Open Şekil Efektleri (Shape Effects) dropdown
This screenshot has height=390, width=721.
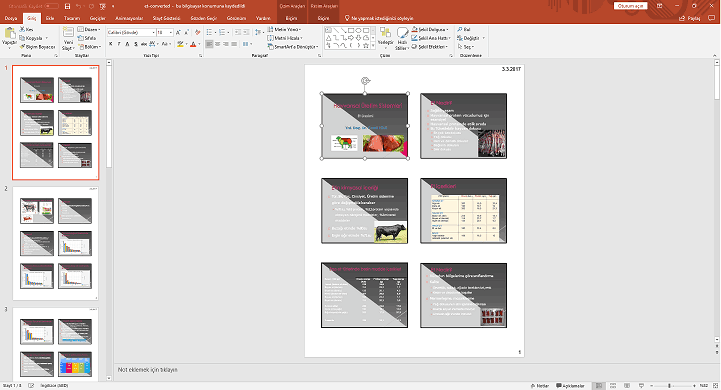429,47
